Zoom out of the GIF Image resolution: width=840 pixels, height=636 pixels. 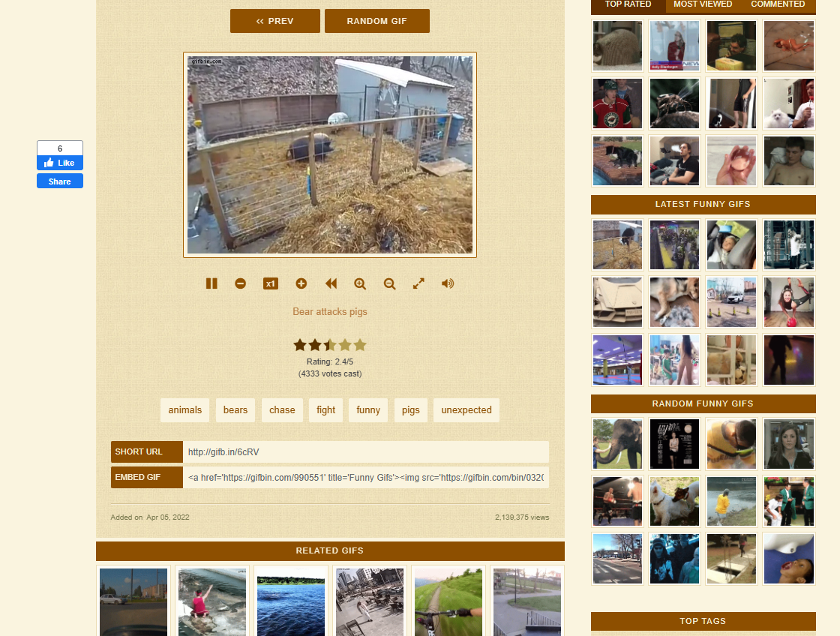[389, 283]
